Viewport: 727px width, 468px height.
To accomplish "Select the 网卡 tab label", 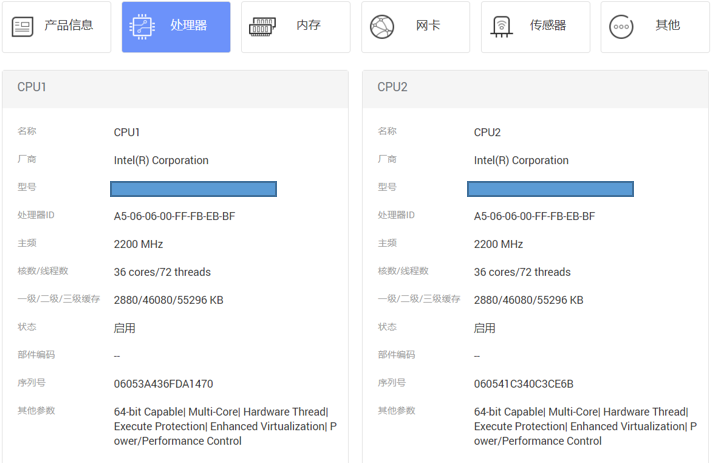I will 428,25.
